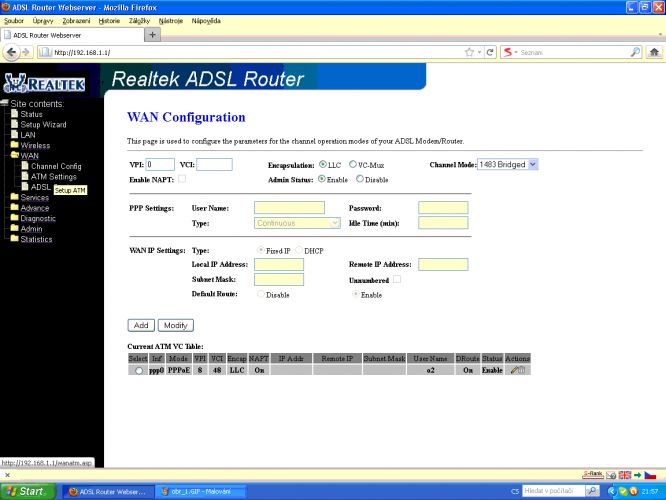Expand the Admin tree folder
Viewport: 666px width, 500px height.
pyautogui.click(x=14, y=228)
